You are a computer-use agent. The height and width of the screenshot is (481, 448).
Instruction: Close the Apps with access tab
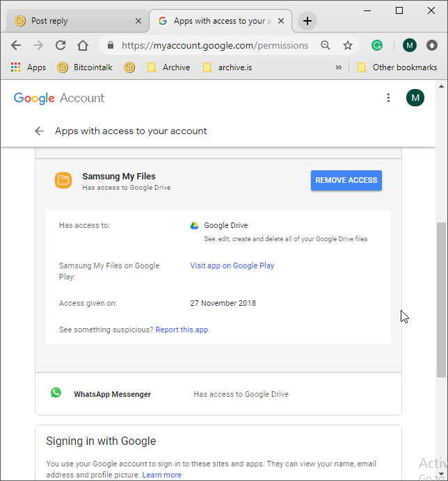[x=280, y=21]
